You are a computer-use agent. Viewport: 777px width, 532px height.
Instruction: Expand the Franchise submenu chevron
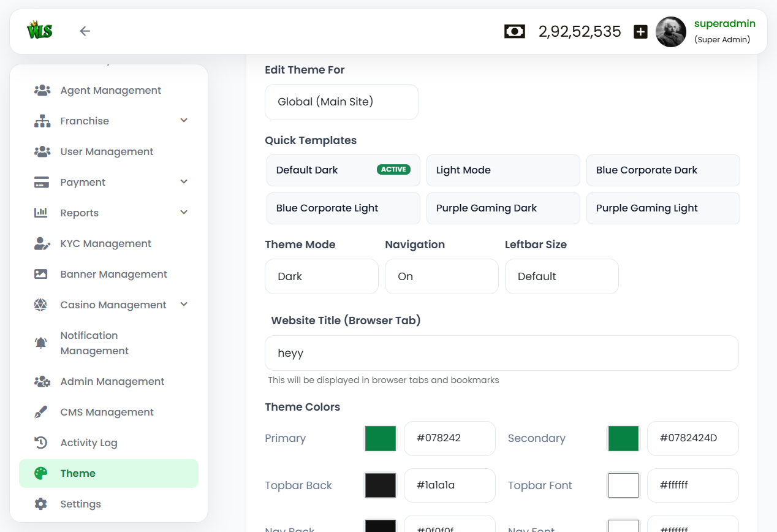(x=184, y=121)
